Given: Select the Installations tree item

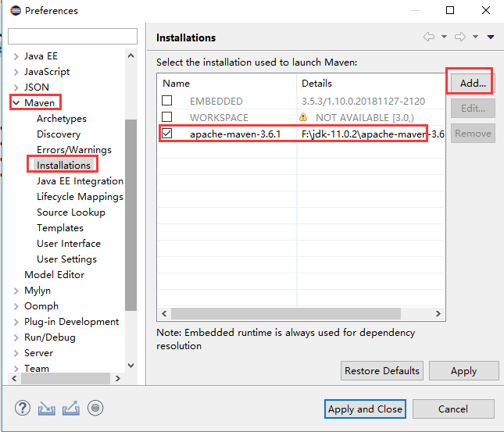Looking at the screenshot, I should point(63,165).
